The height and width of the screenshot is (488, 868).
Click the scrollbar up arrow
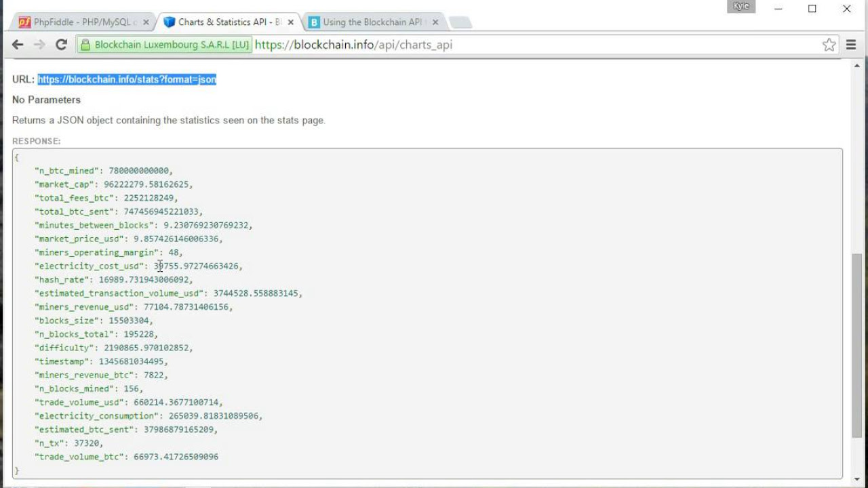tap(857, 66)
